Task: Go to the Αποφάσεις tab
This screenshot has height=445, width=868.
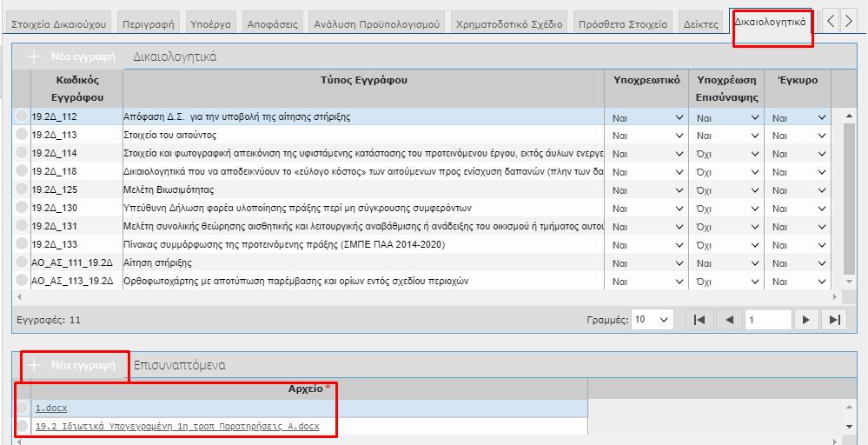Action: (272, 23)
